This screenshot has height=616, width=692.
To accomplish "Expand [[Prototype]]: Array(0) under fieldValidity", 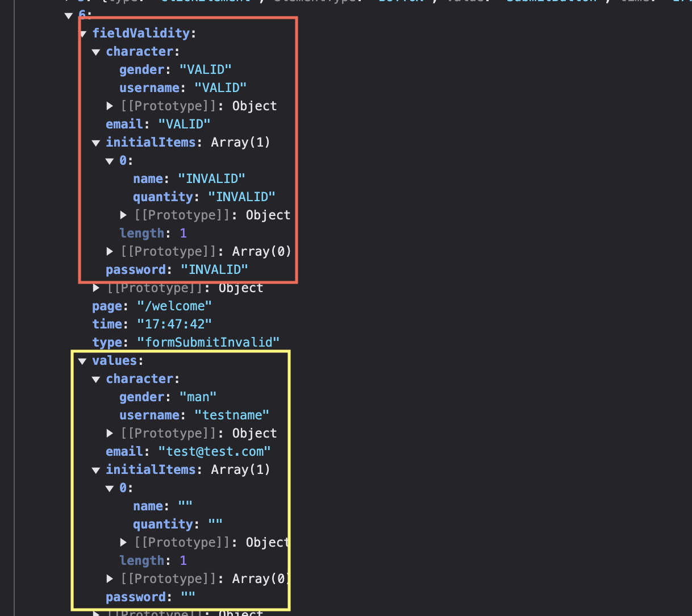I will pyautogui.click(x=110, y=252).
